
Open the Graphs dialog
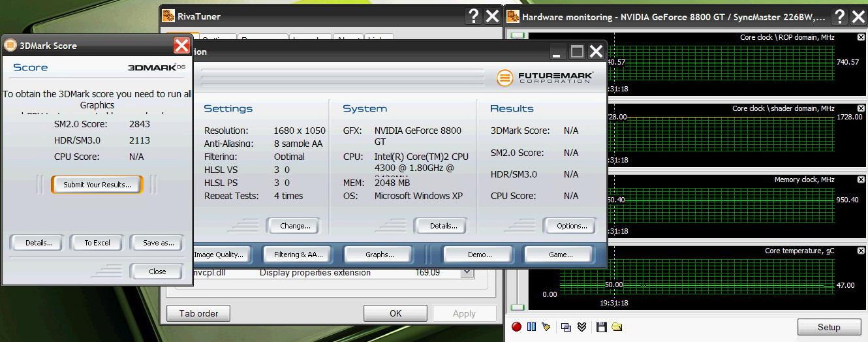[x=379, y=255]
